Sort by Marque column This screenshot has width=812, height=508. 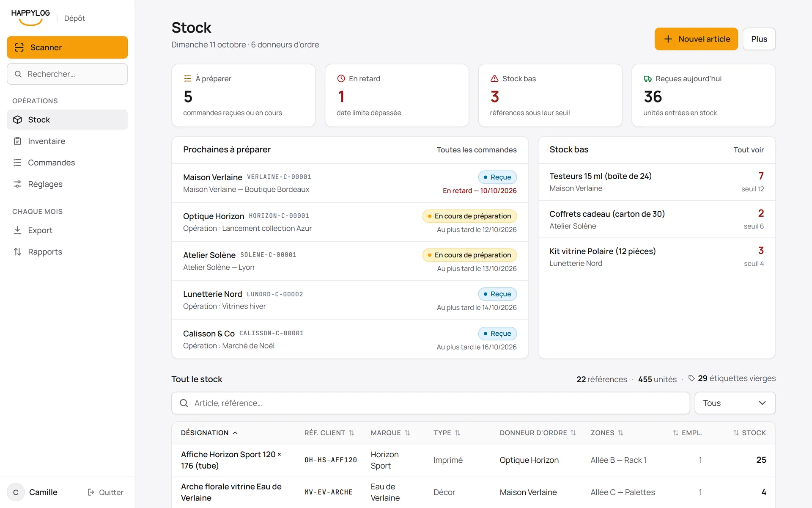click(391, 433)
